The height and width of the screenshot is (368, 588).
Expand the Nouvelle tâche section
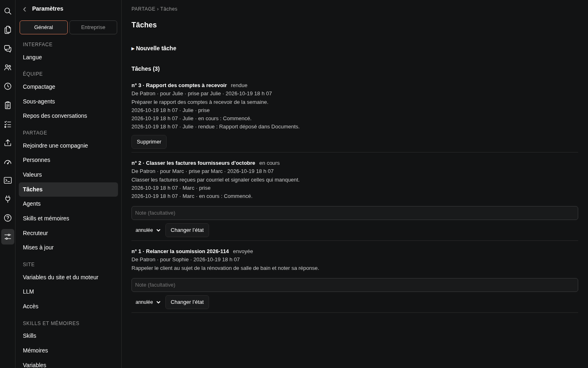tap(154, 48)
